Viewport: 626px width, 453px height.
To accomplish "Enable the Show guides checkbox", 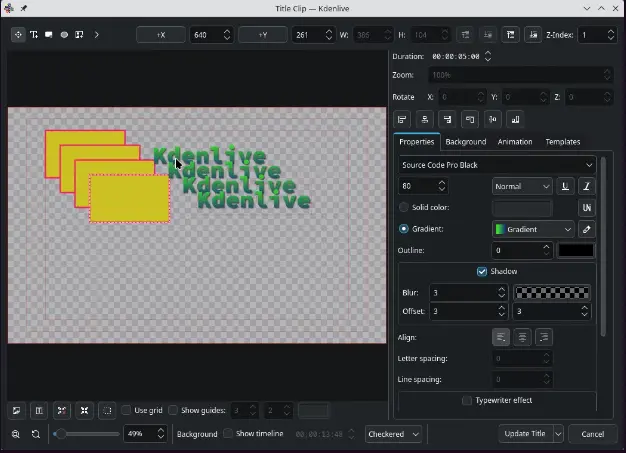I will (x=173, y=410).
